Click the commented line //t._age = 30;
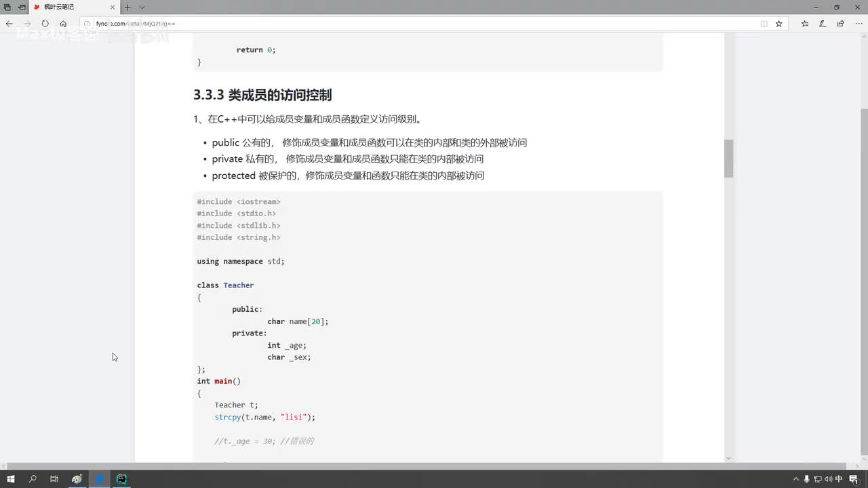Screen dimensions: 868x488 tap(264, 441)
